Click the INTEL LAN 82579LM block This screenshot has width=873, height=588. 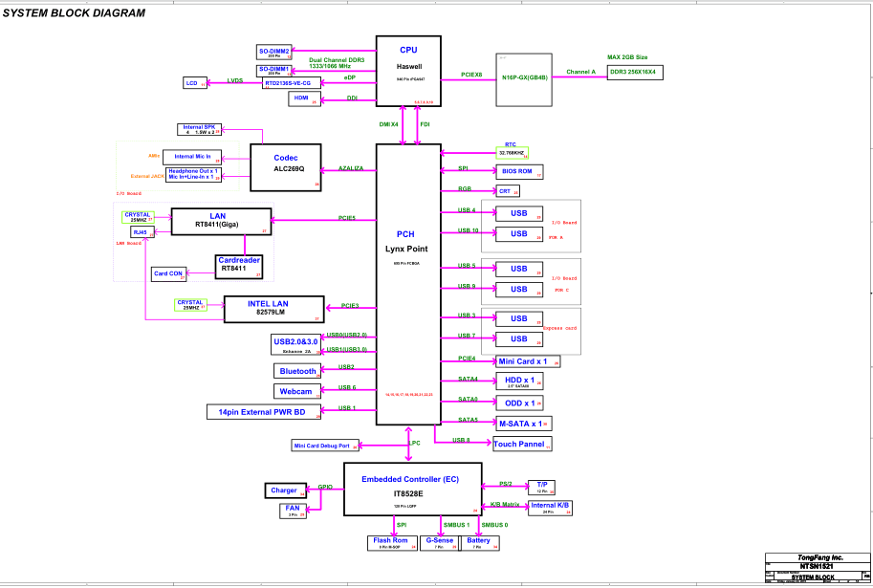pos(273,310)
